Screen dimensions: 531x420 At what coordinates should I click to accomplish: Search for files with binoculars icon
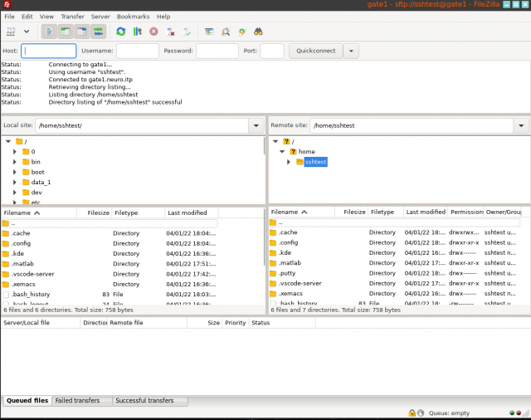point(258,32)
